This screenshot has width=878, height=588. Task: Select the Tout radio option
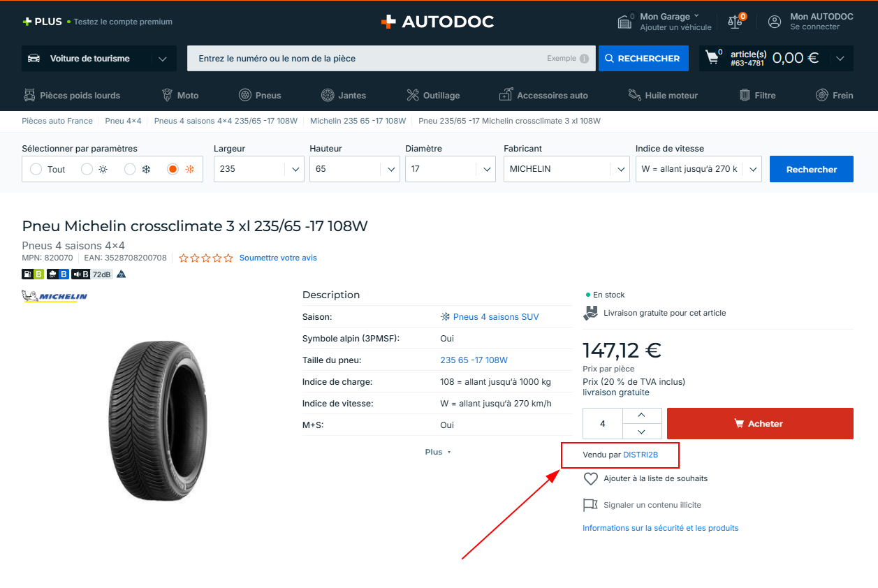coord(36,169)
